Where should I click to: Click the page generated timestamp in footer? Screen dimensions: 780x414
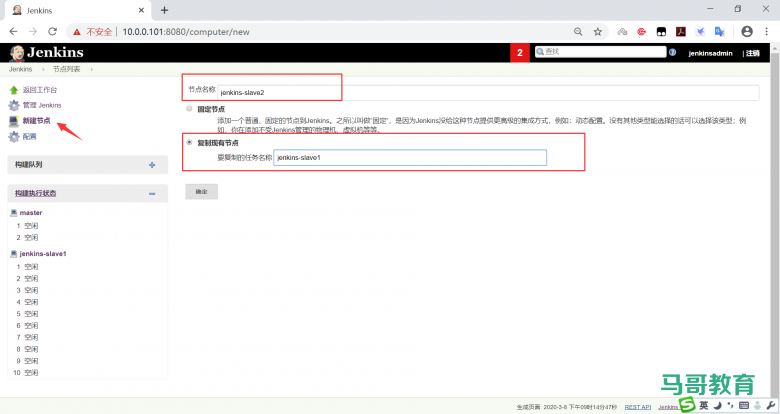click(x=567, y=407)
